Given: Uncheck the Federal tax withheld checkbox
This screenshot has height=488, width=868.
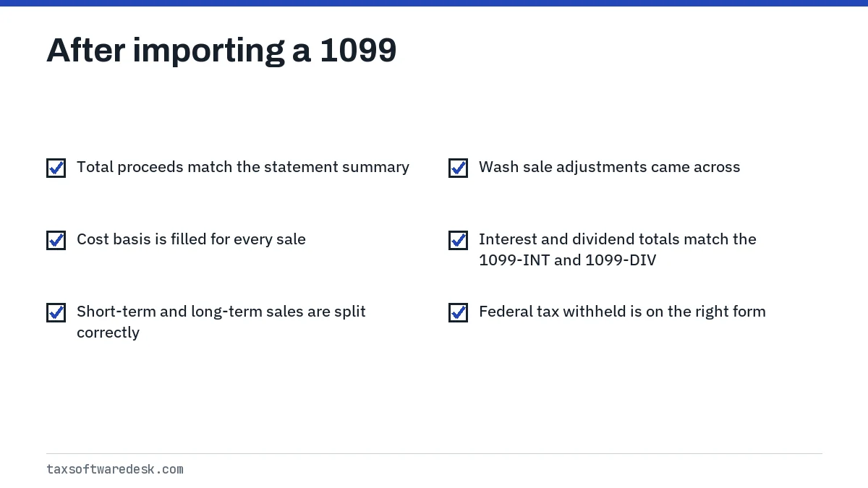Looking at the screenshot, I should pos(458,312).
